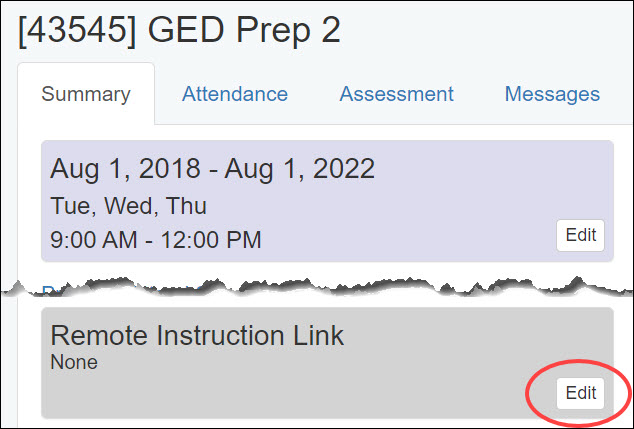Go to the Assessment tab
The width and height of the screenshot is (634, 429).
coord(396,94)
